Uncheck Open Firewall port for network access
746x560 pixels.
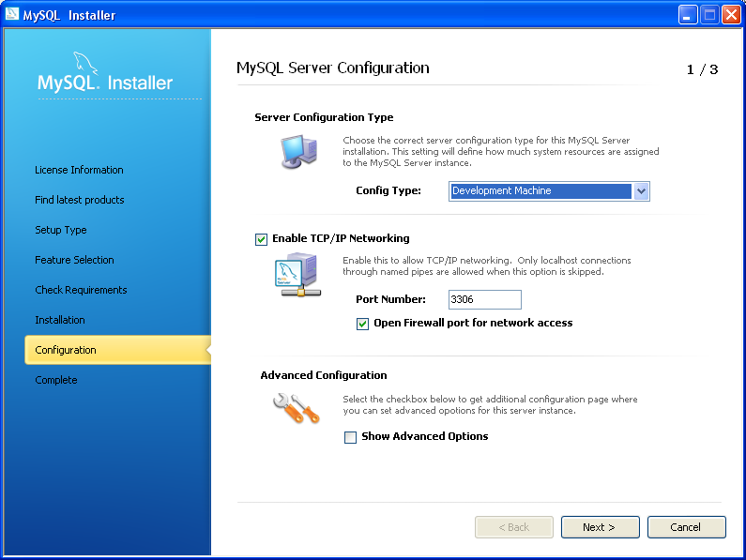coord(363,324)
